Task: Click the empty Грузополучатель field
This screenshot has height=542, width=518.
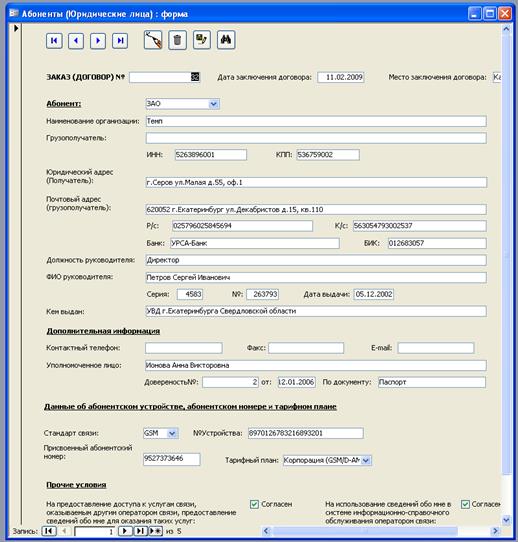Action: (316, 138)
